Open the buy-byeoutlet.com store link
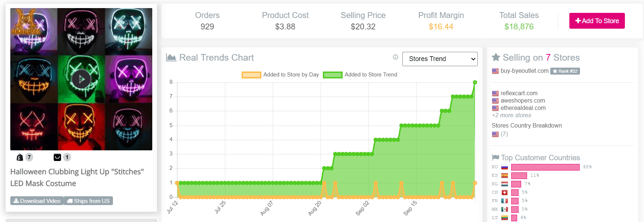Image resolution: width=644 pixels, height=222 pixels. click(x=524, y=71)
